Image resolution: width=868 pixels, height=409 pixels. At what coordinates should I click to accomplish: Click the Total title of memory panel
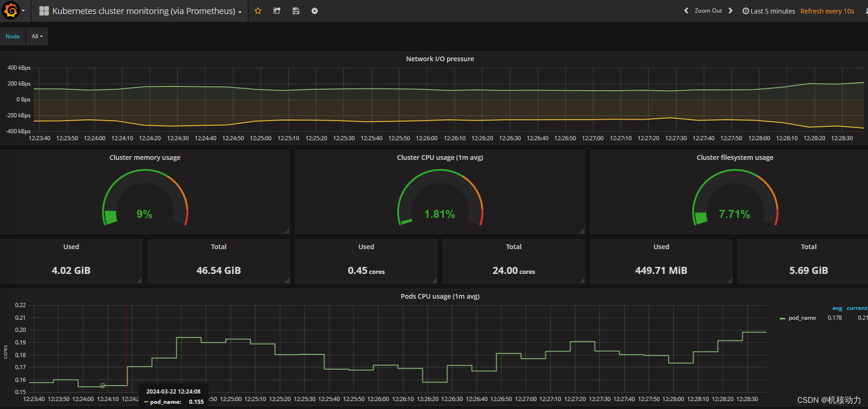point(218,247)
